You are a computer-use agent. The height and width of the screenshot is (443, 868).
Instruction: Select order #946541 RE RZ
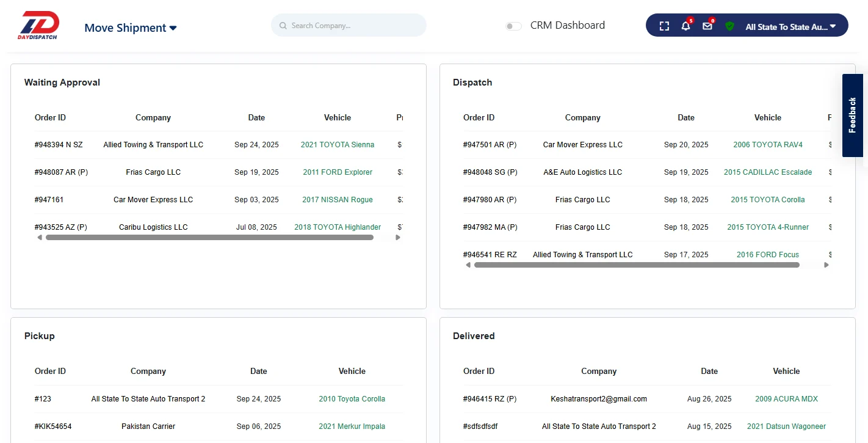coord(490,255)
